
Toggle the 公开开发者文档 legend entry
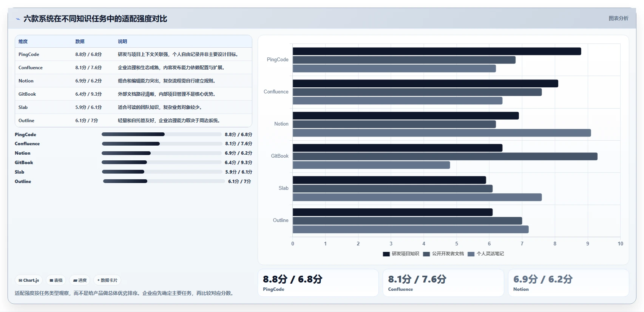pyautogui.click(x=444, y=254)
